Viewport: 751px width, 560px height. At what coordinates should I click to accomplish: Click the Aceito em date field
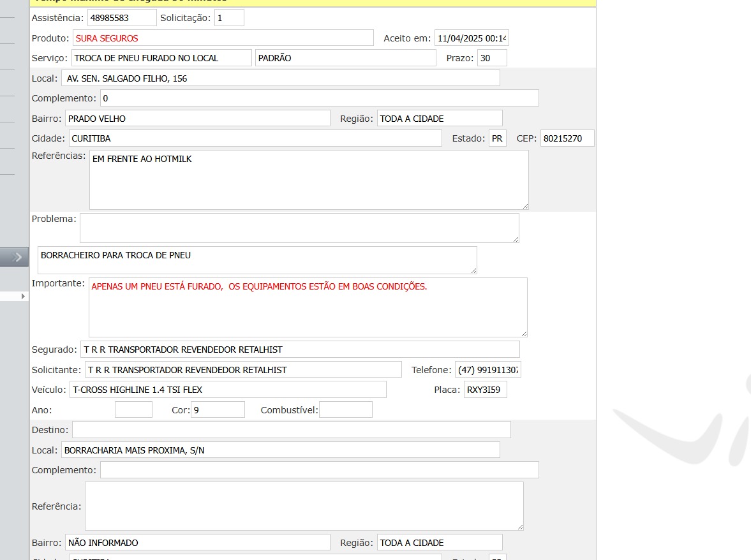tap(472, 38)
